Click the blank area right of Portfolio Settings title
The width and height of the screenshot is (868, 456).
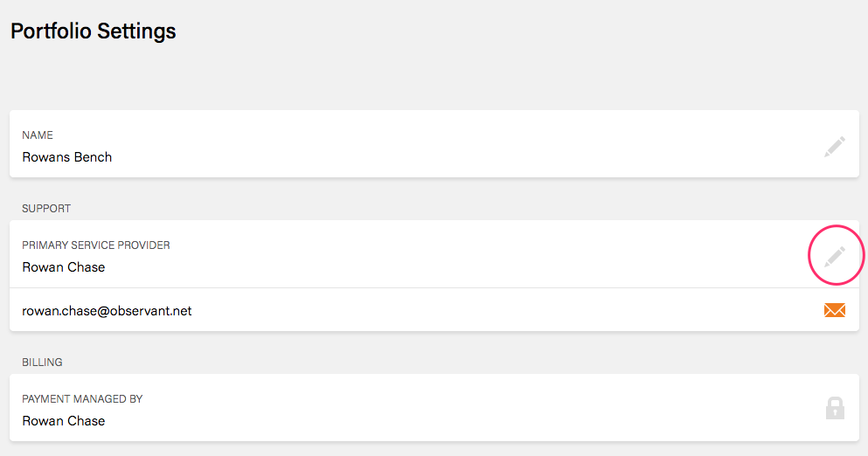[x=524, y=31]
